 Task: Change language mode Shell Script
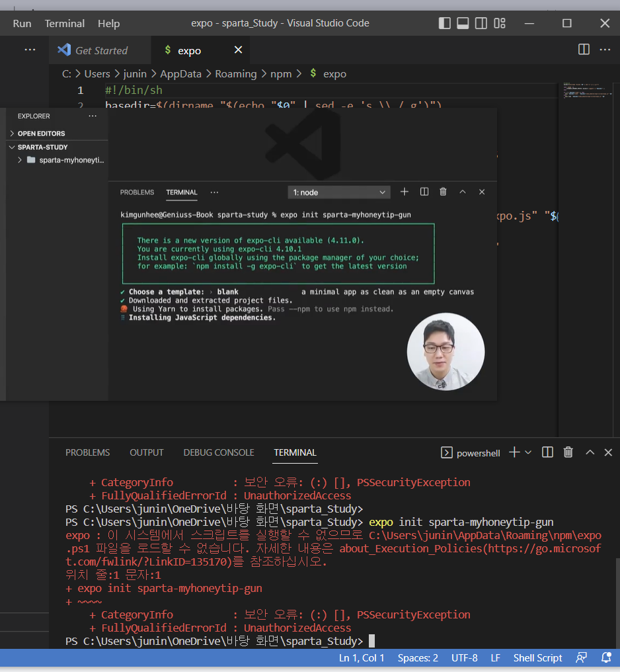[x=538, y=658]
